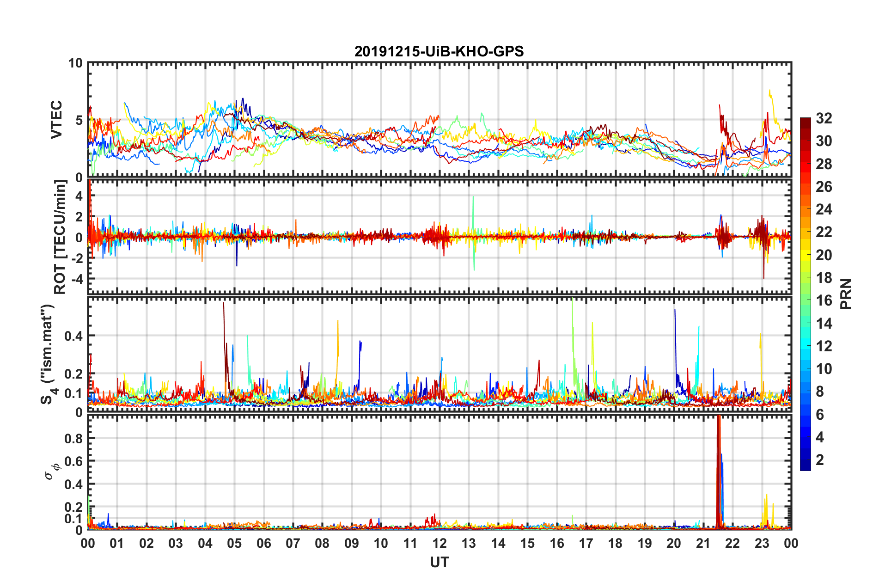
Task: Click colorbar tick label 10
Action: pyautogui.click(x=824, y=369)
